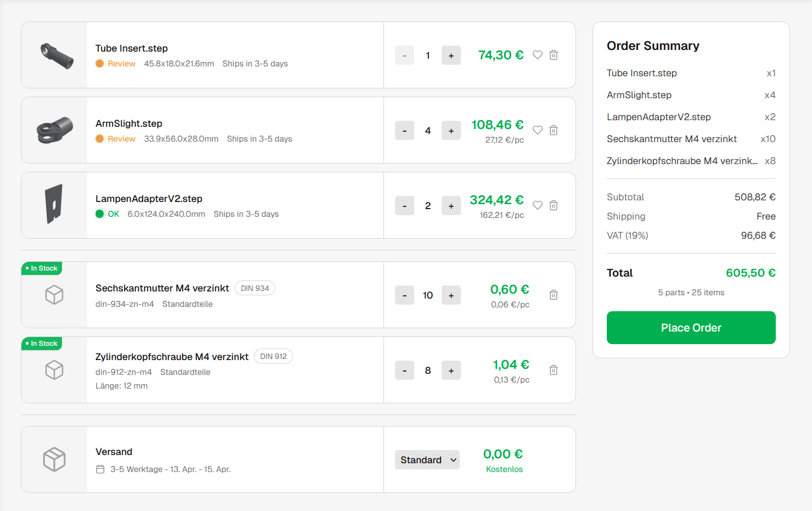Click dimensions '45.8x18.0x21.6mm'

[179, 64]
